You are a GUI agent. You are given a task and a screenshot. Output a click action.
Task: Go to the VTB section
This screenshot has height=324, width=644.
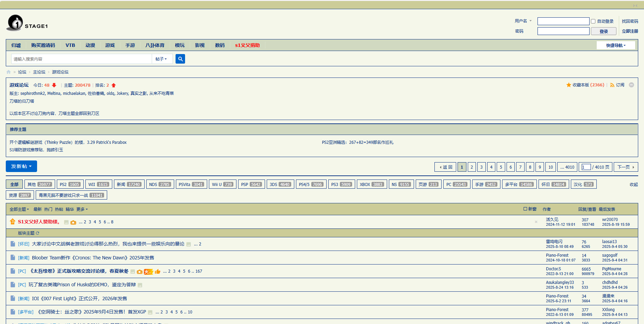coord(70,45)
